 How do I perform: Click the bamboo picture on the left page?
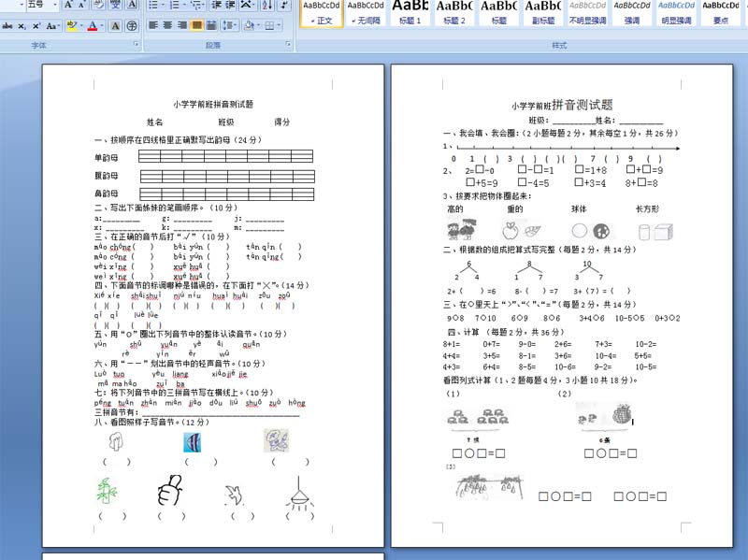tap(107, 492)
